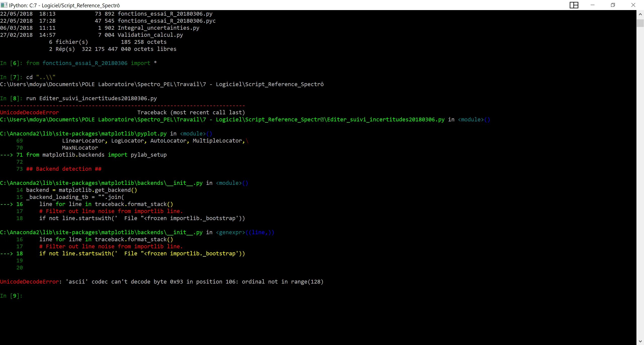Image resolution: width=644 pixels, height=345 pixels.
Task: Click the Integral_uncertainties.py file entry
Action: pos(158,28)
